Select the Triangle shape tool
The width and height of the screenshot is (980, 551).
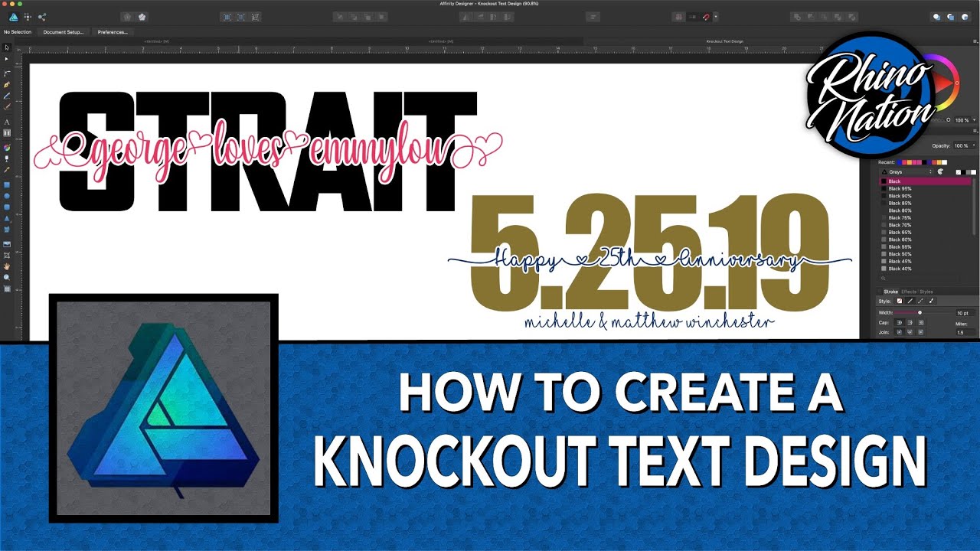7,218
